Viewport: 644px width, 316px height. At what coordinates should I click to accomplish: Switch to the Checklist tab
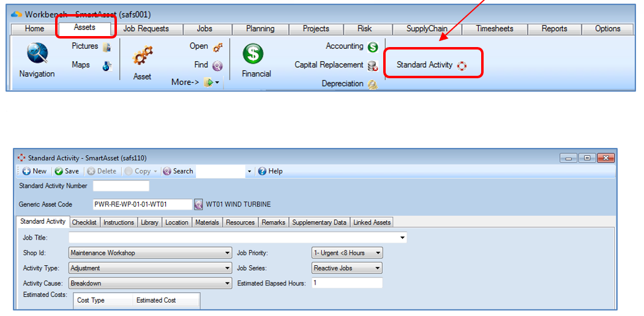pyautogui.click(x=84, y=222)
